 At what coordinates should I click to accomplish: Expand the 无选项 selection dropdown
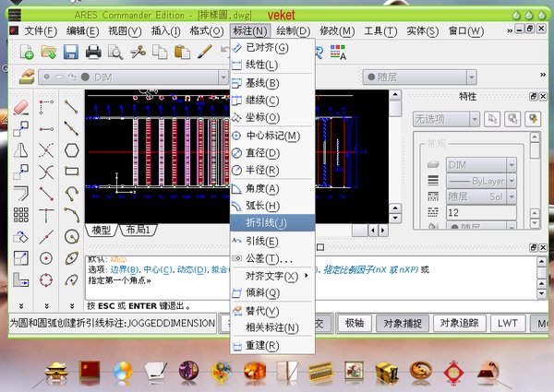click(x=446, y=119)
